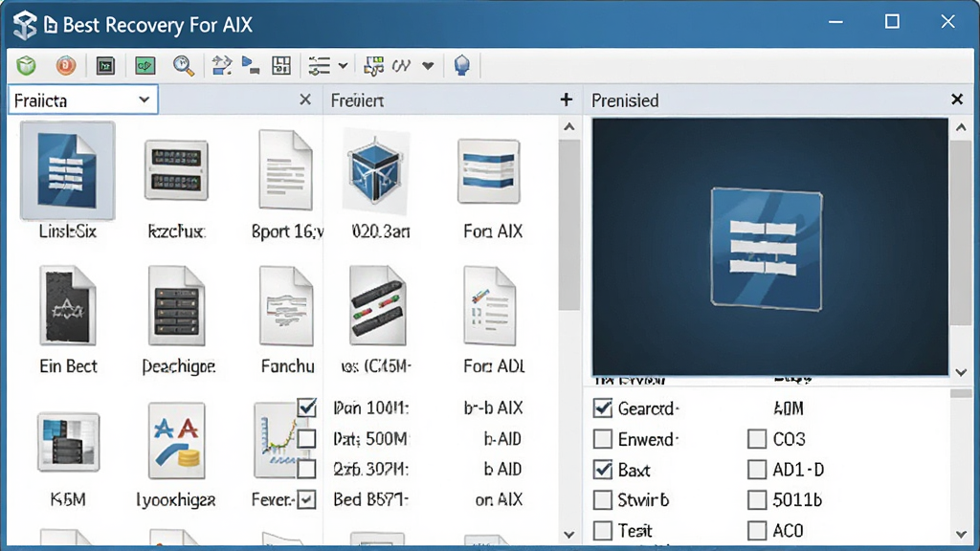The image size is (980, 551).
Task: Select the LinslsSix file icon
Action: point(68,170)
